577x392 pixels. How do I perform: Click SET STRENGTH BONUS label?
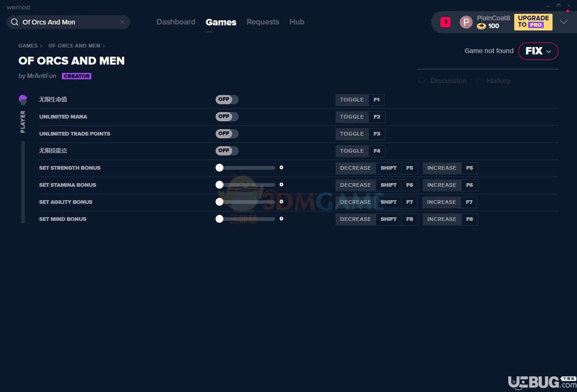tap(70, 168)
